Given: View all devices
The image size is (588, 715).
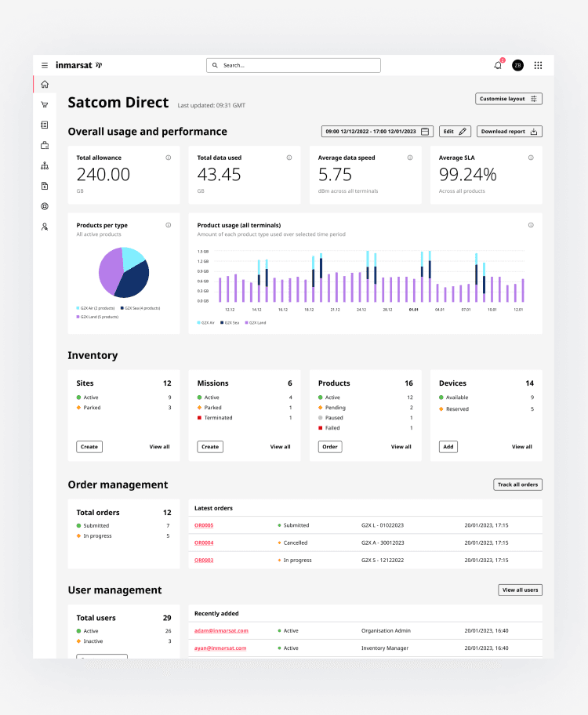Looking at the screenshot, I should point(522,447).
